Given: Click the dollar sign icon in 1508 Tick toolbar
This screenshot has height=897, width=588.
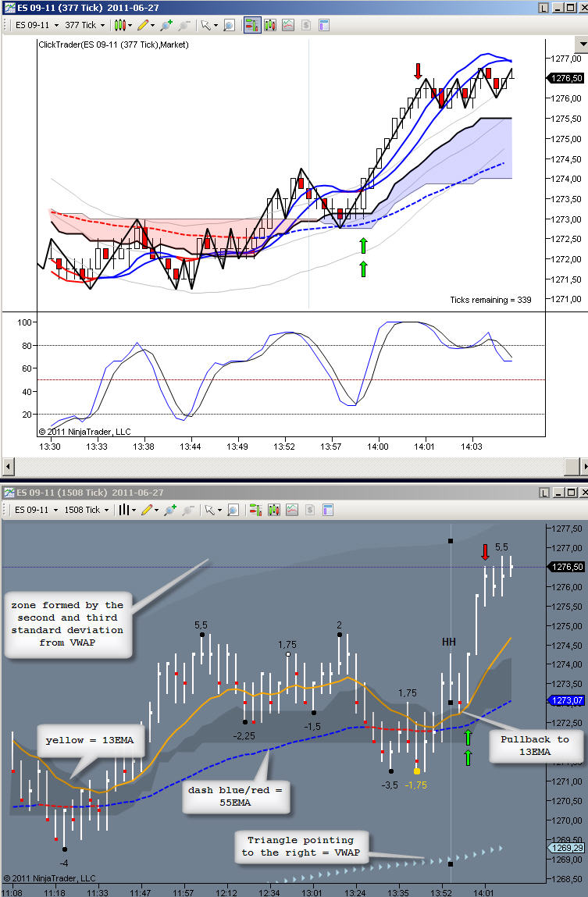Looking at the screenshot, I should pos(310,510).
